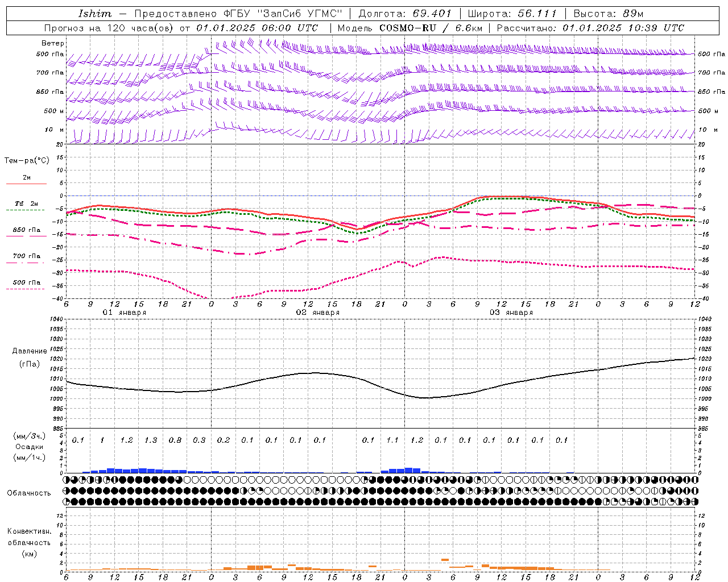Click the "Рассчитано: 01.01.2025 10:39 UTC" text

coord(590,28)
